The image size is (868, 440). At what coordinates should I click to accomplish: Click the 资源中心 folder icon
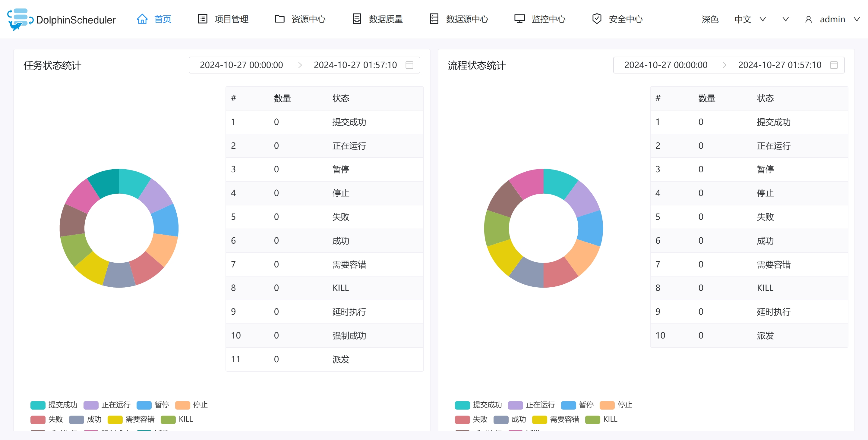(279, 19)
